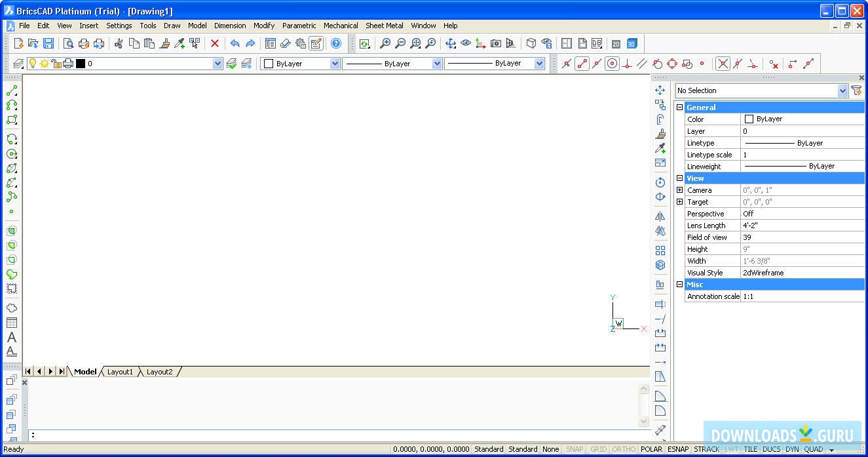868x457 pixels.
Task: Toggle the Intersection snap icon
Action: [723, 64]
